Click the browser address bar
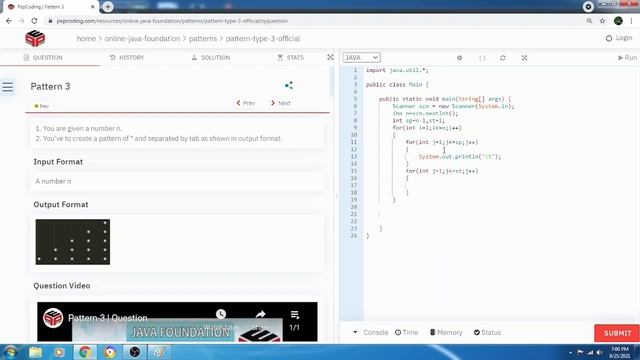 point(314,20)
